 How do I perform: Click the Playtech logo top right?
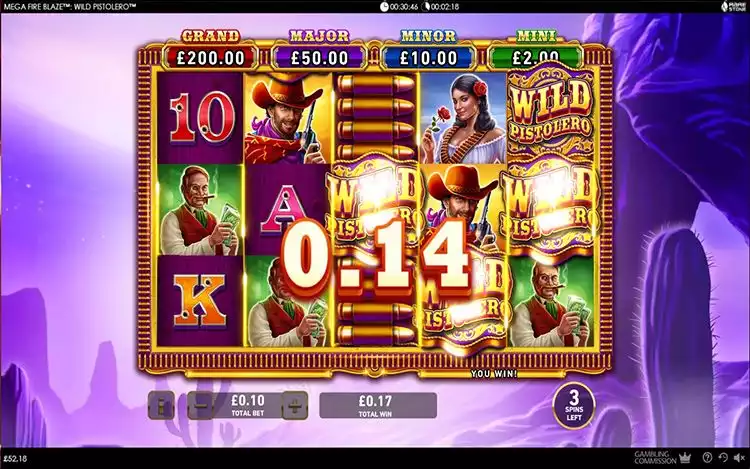tap(734, 6)
